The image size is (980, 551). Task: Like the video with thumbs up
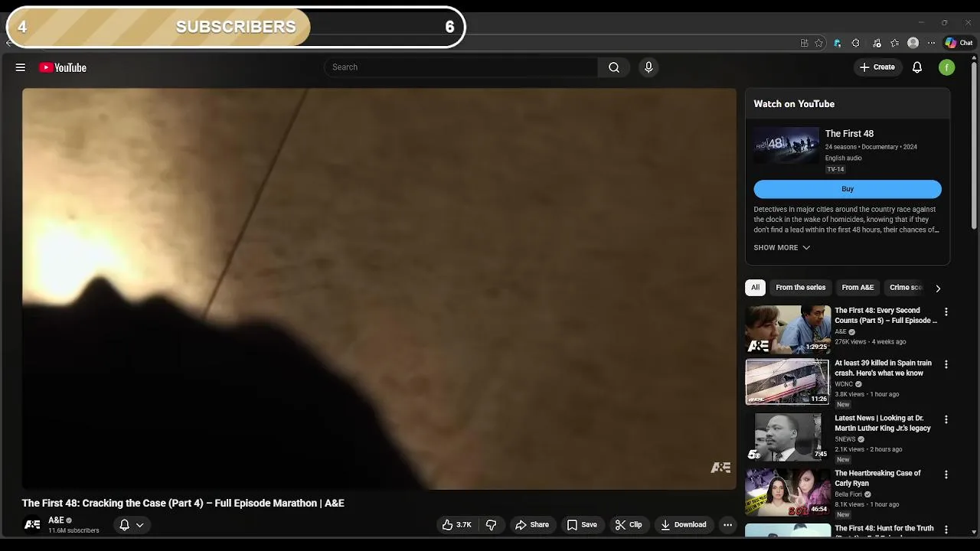[456, 525]
